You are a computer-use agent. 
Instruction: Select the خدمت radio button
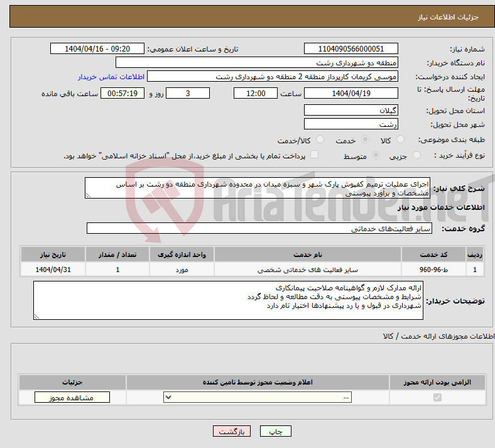[x=365, y=139]
